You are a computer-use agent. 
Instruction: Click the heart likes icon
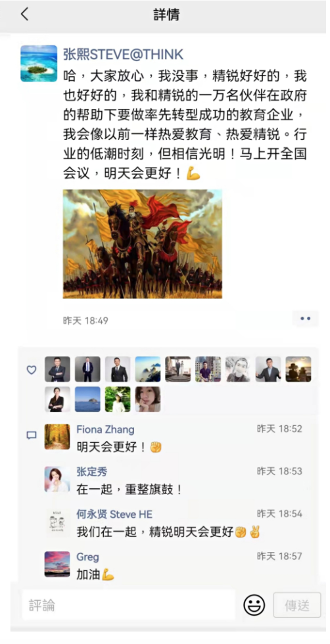(x=32, y=370)
